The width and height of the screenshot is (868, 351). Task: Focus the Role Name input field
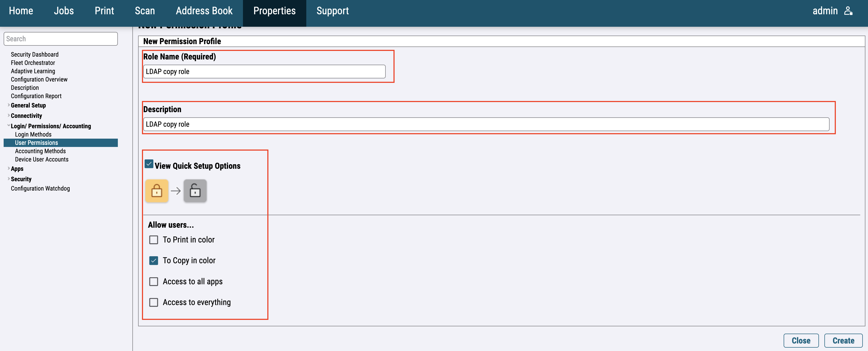tap(264, 71)
